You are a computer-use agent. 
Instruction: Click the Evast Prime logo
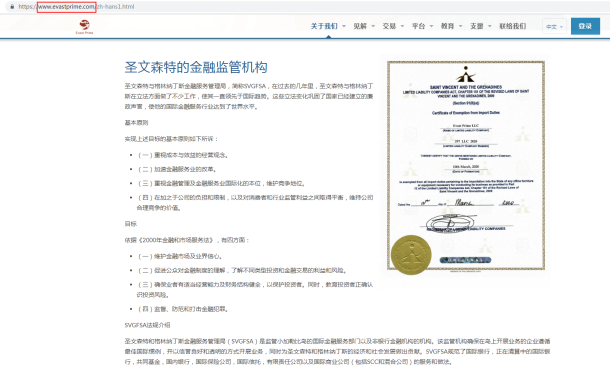pos(84,27)
